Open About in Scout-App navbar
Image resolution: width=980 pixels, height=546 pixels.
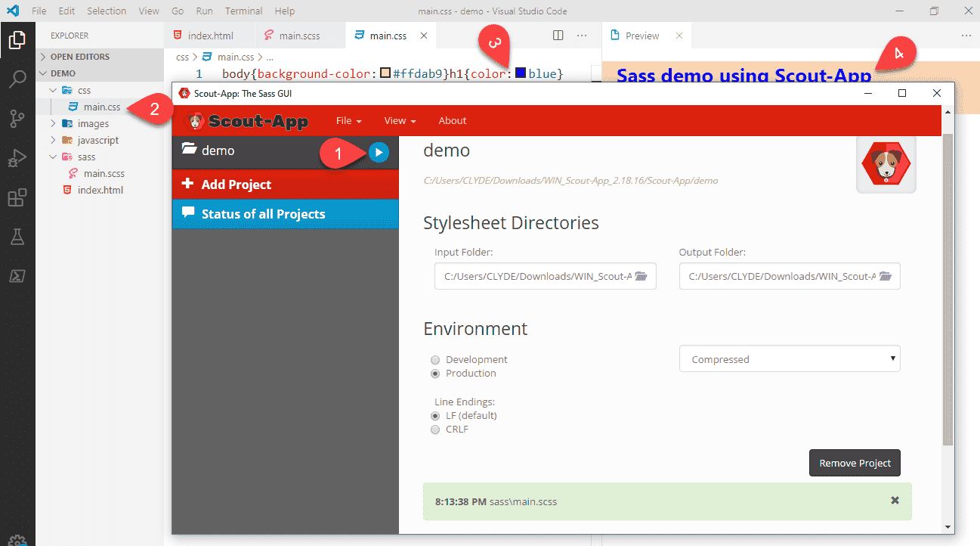453,121
